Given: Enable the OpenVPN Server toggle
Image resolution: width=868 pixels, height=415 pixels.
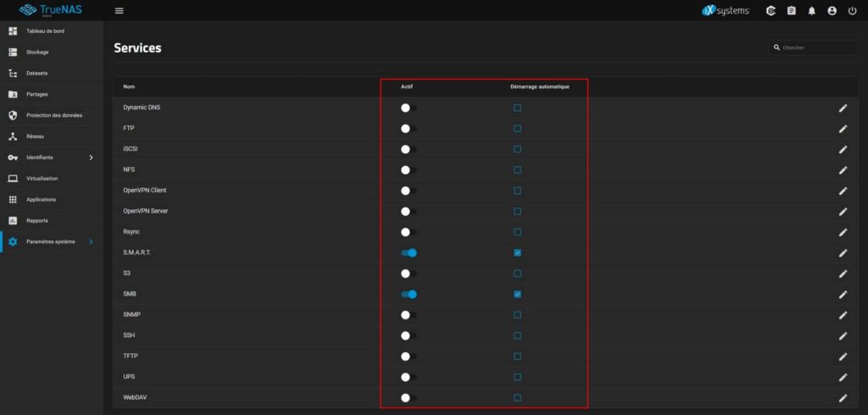Looking at the screenshot, I should tap(409, 212).
